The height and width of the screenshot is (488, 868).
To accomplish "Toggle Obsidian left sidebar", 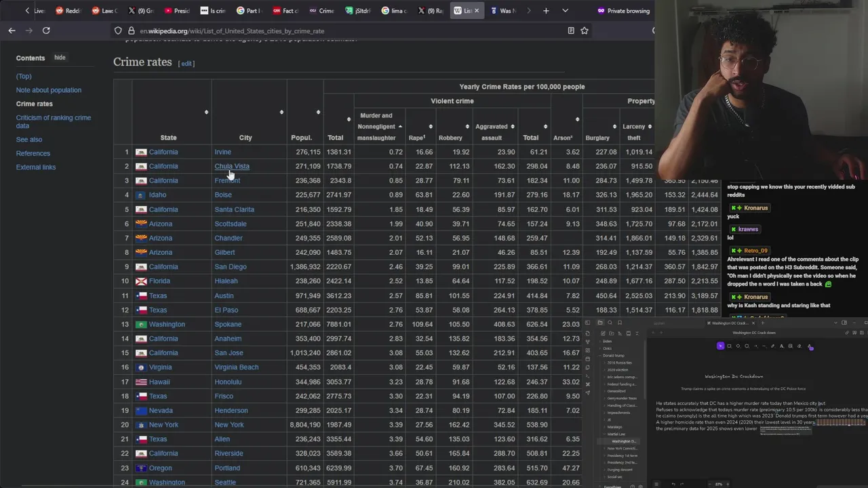I will (587, 323).
